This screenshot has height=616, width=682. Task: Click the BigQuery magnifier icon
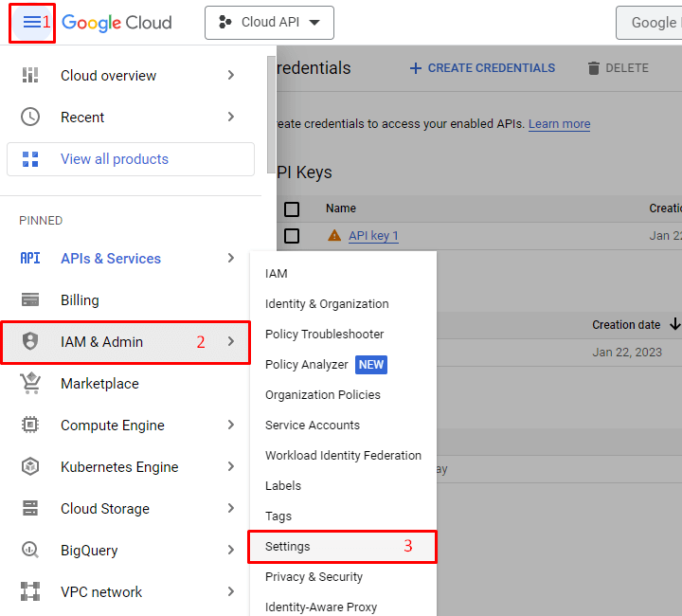(x=30, y=550)
